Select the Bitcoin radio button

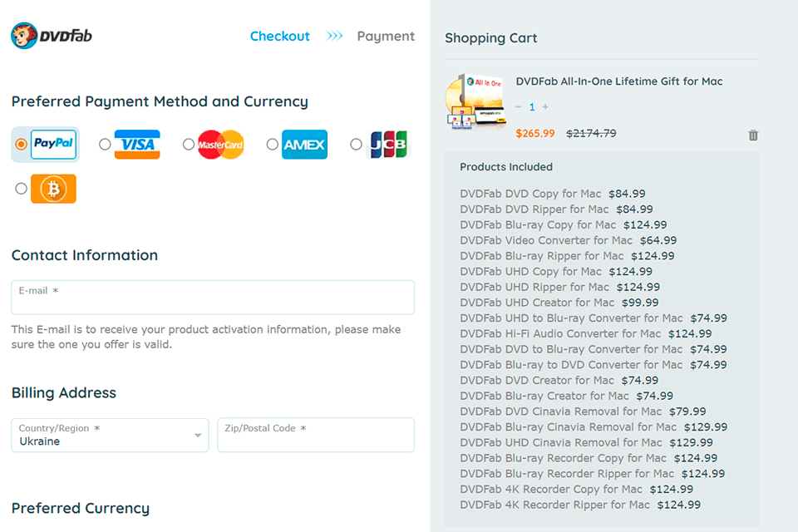pos(22,189)
